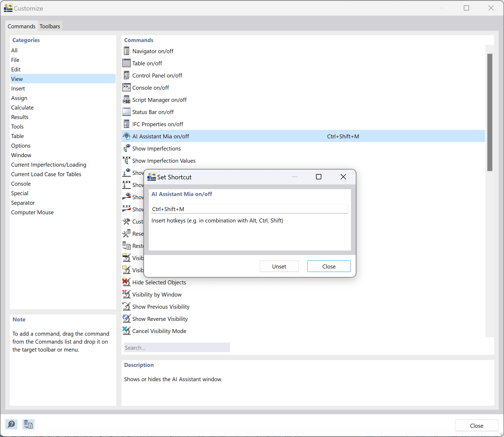The image size is (504, 437).
Task: Click the Hide Selected Objects red X icon
Action: (127, 282)
